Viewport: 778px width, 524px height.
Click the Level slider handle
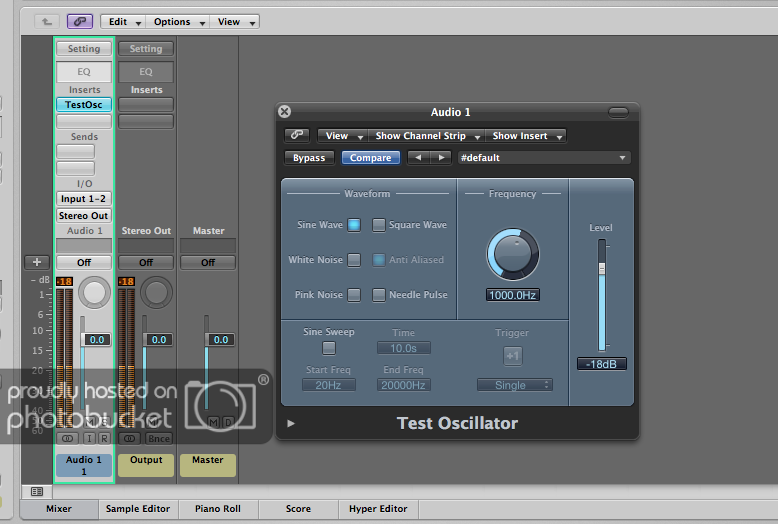601,268
